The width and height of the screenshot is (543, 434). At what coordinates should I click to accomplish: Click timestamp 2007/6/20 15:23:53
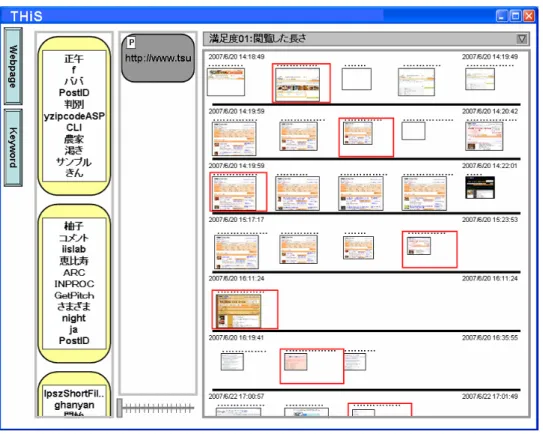[x=490, y=220]
